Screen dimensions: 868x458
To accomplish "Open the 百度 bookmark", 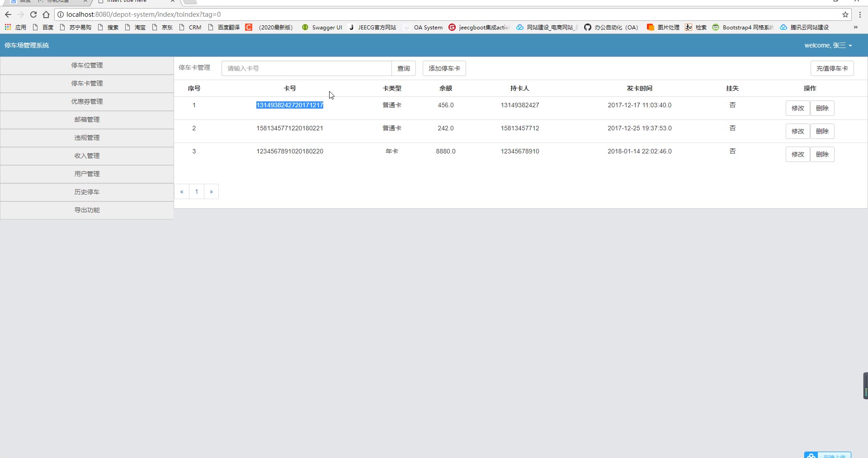I will tap(43, 27).
